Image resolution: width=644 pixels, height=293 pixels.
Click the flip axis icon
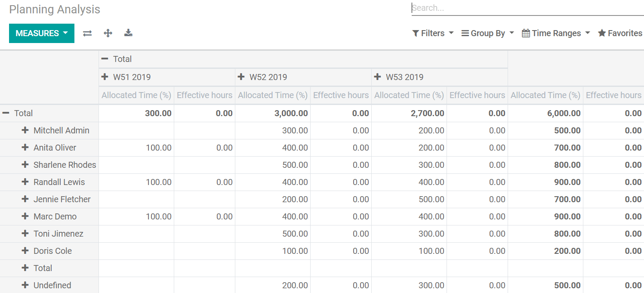pyautogui.click(x=87, y=33)
